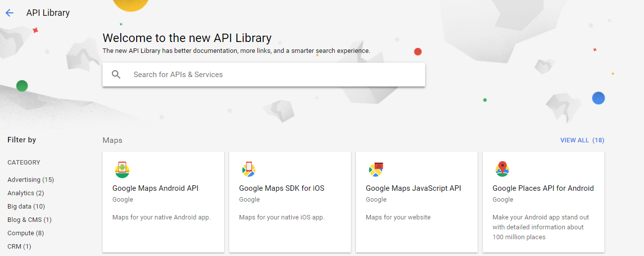Filter by Analytics category

[x=26, y=193]
